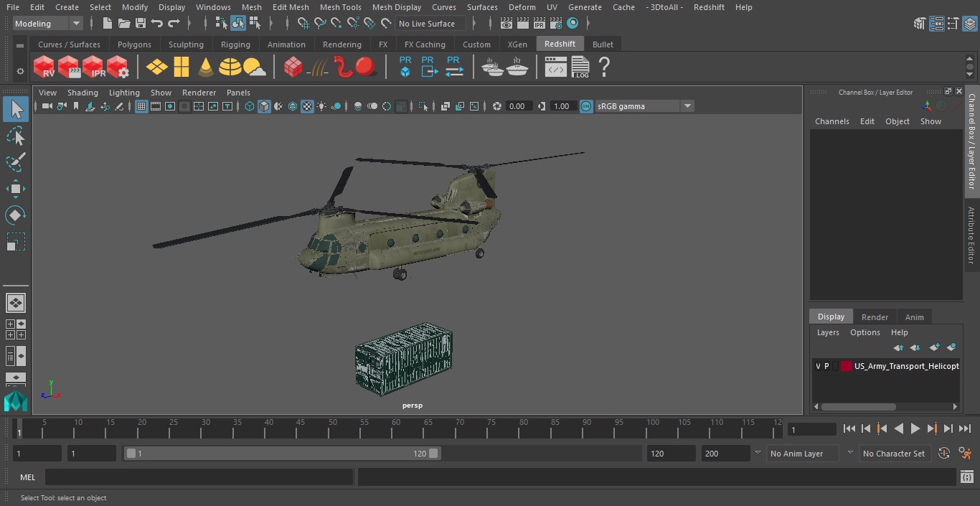Start Redshift IPR render shelf icon

[x=93, y=67]
